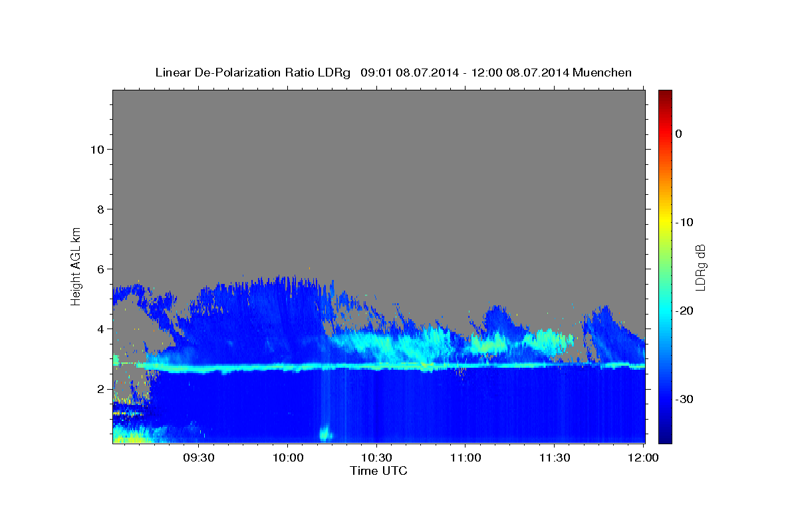Click the end time "12:00 08.07.2014" in title
The width and height of the screenshot is (798, 532).
point(519,72)
